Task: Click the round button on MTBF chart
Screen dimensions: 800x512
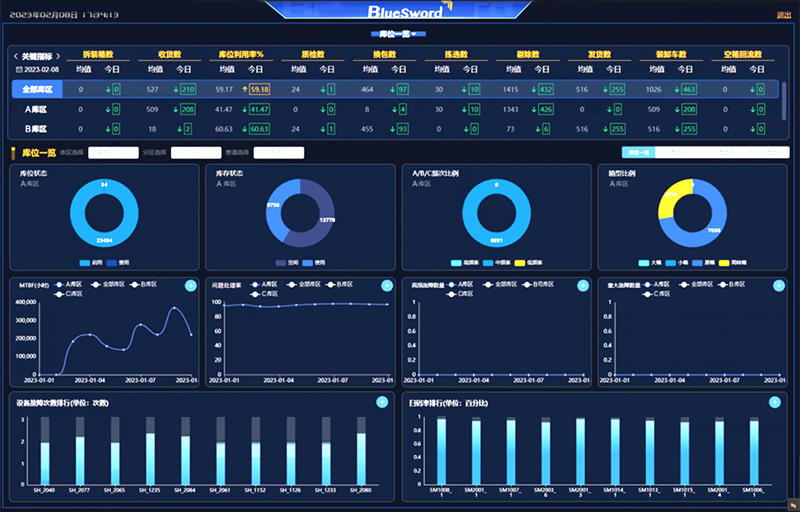Action: 190,286
